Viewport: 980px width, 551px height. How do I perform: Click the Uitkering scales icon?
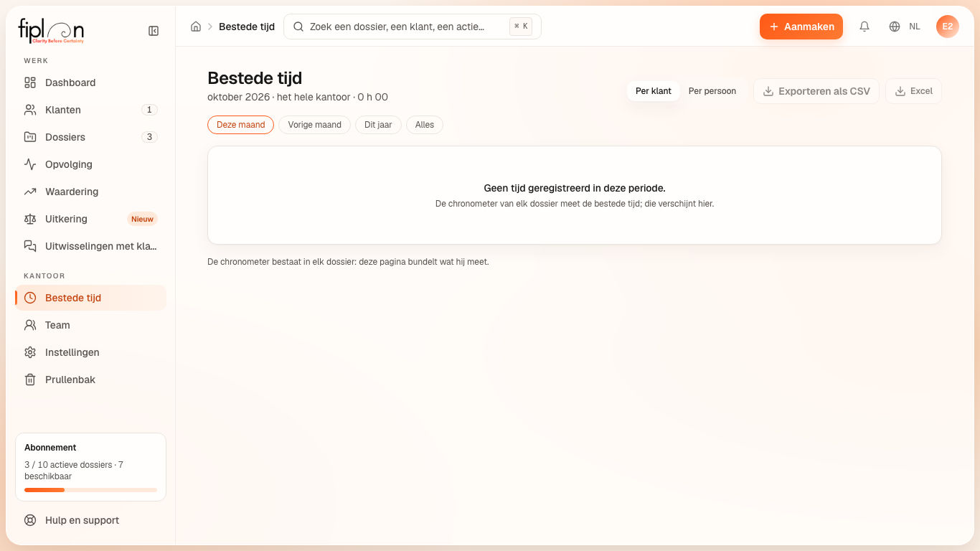pos(30,219)
